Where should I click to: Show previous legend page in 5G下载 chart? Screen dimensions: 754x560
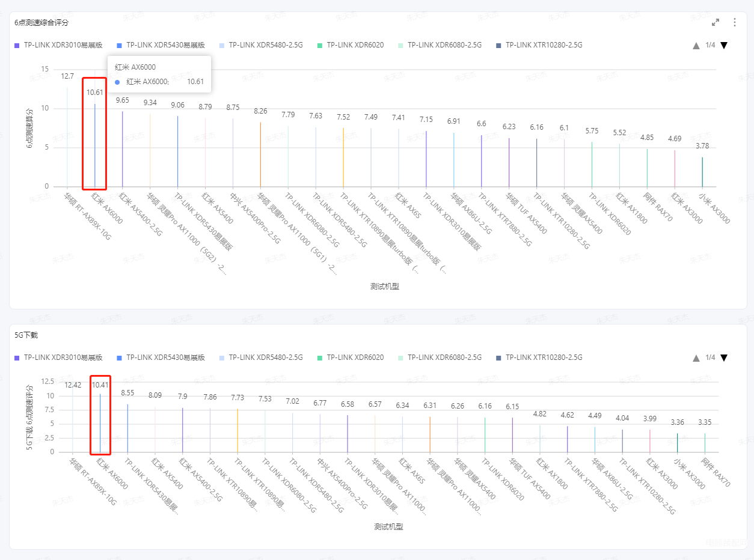(x=696, y=358)
